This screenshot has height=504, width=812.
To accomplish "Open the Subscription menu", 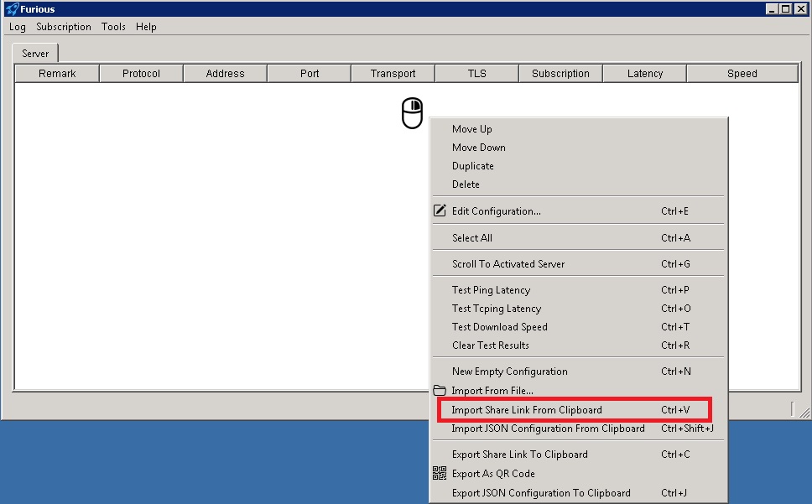I will pos(64,27).
